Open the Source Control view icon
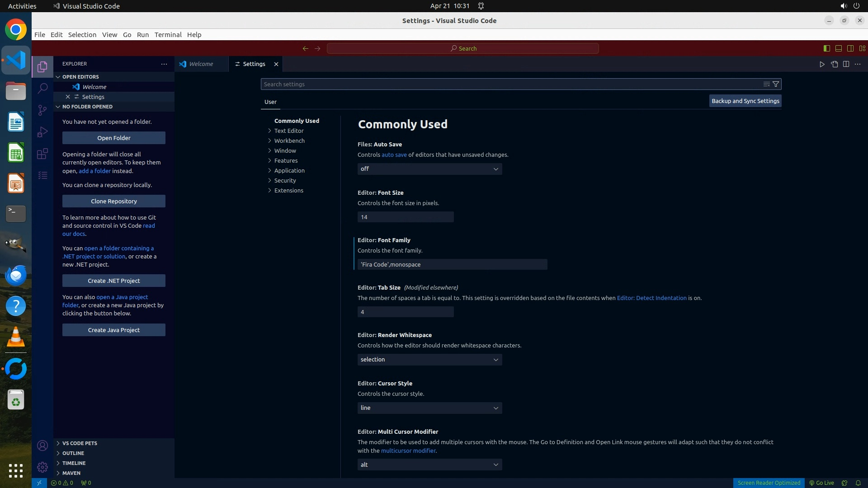The height and width of the screenshot is (488, 868). pyautogui.click(x=42, y=110)
